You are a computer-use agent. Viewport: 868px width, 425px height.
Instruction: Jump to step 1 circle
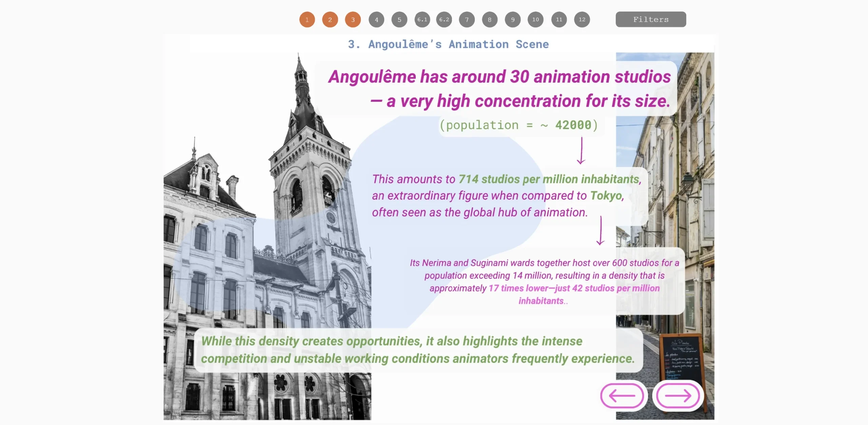307,20
